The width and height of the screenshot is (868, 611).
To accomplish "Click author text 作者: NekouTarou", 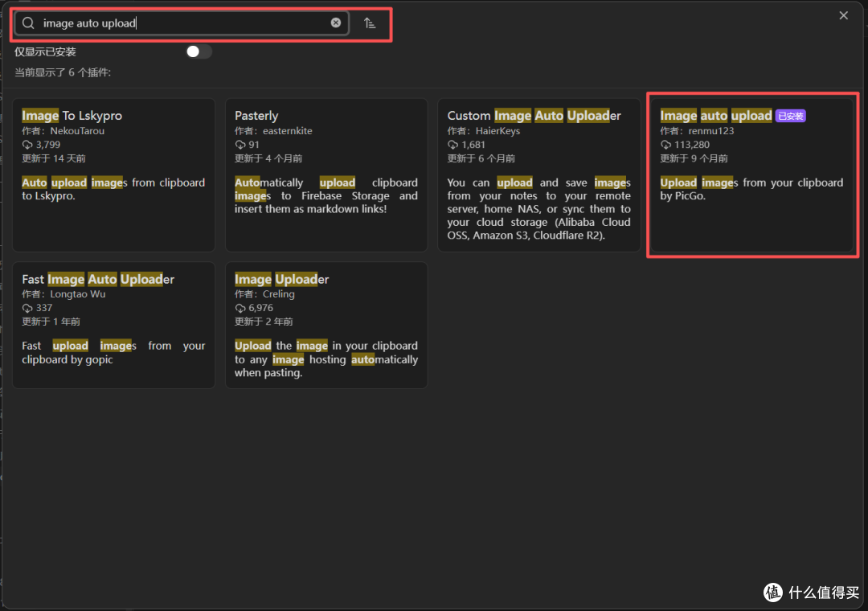I will [63, 131].
